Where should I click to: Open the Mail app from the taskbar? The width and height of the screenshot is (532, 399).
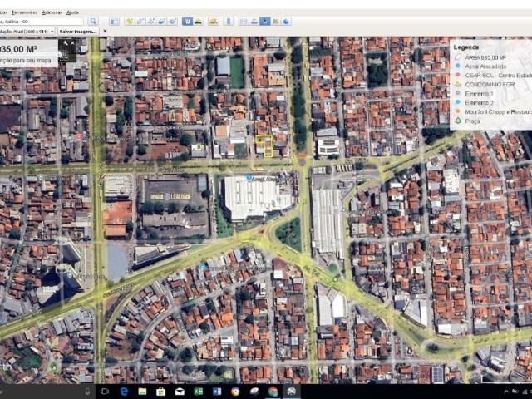tap(180, 392)
